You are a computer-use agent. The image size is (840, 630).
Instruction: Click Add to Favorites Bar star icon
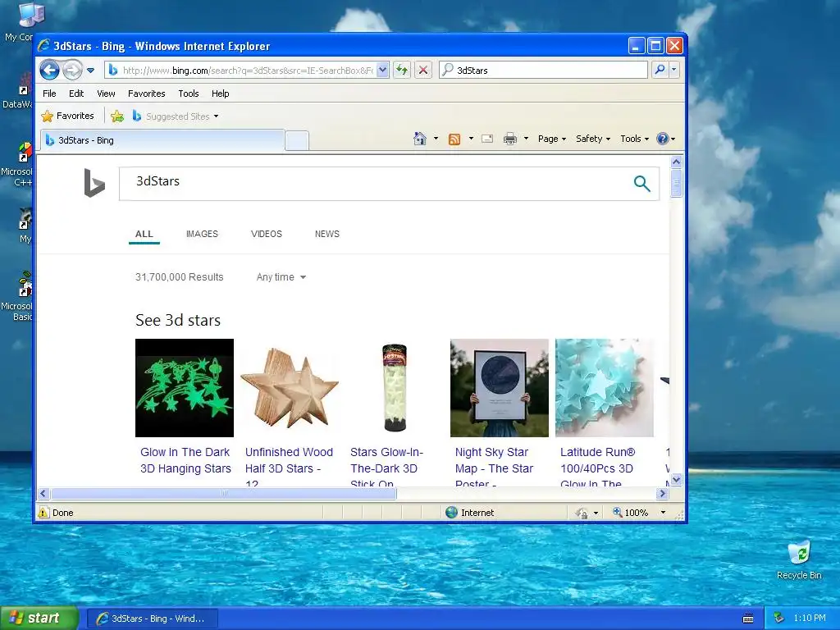point(116,116)
